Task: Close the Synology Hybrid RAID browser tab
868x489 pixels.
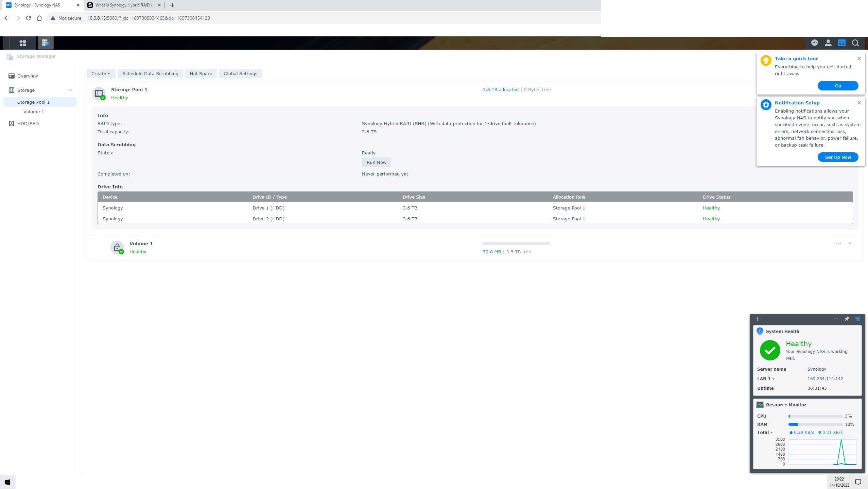Action: [x=159, y=5]
